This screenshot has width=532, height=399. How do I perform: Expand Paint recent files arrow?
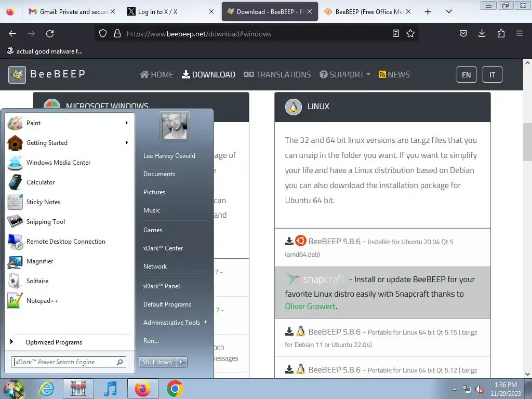tap(127, 123)
